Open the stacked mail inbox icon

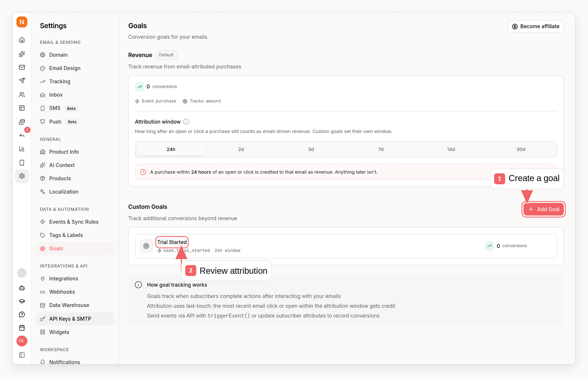pos(22,122)
